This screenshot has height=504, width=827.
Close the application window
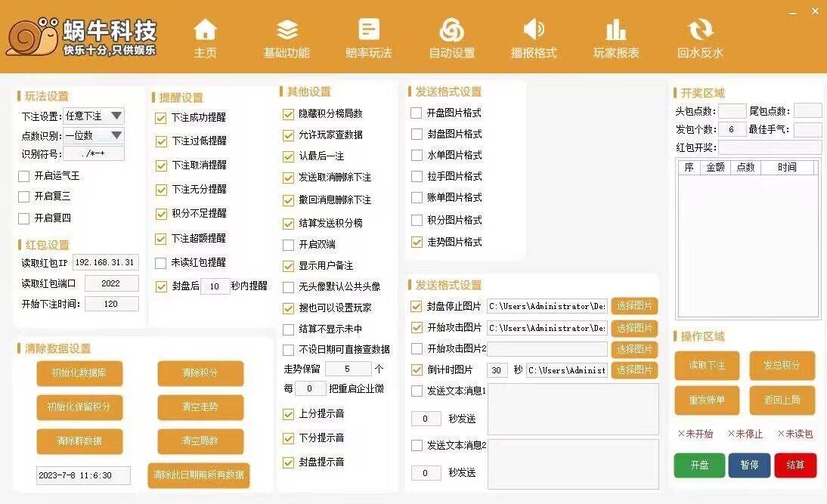(x=816, y=11)
